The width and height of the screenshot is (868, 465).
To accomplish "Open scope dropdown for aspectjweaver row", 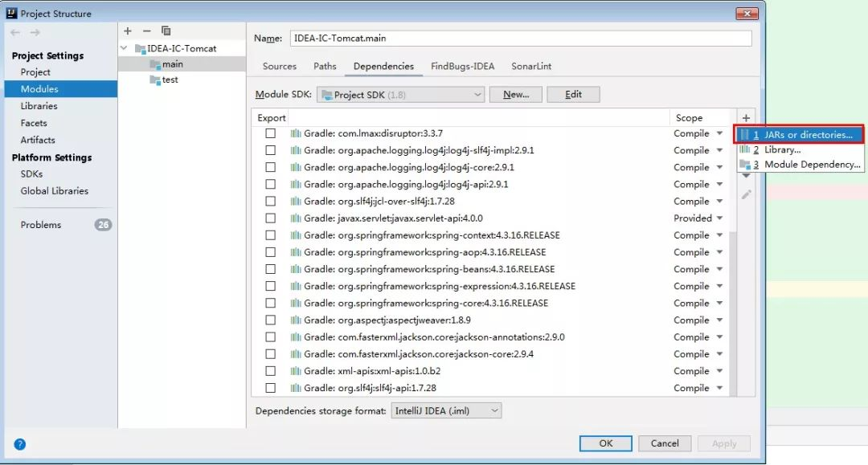I will click(719, 320).
